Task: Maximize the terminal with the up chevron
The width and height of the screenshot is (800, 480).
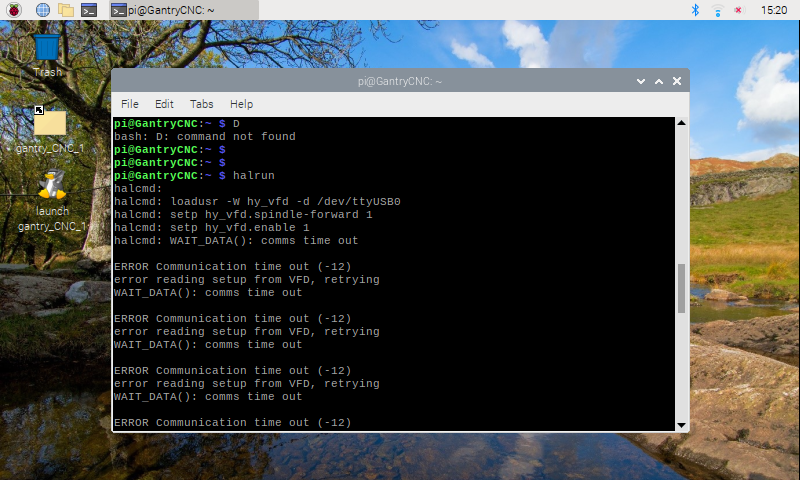Action: [659, 81]
